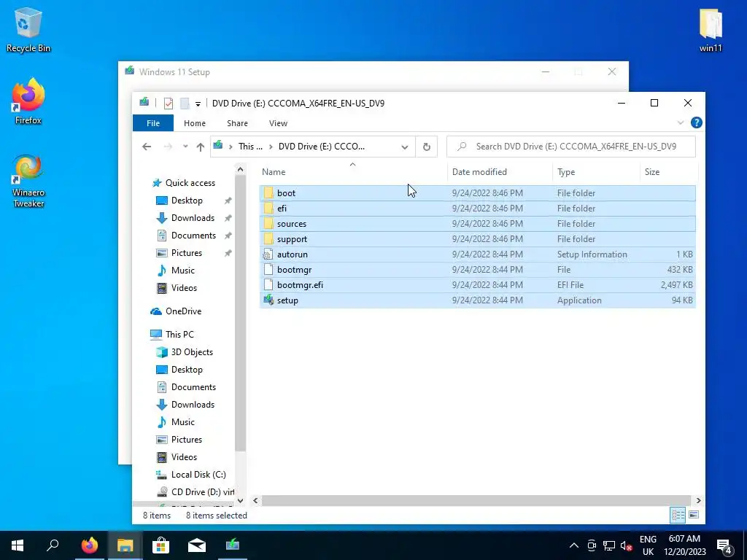Screen dimensions: 747x560
Task: Switch to Details view in status bar
Action: point(678,515)
